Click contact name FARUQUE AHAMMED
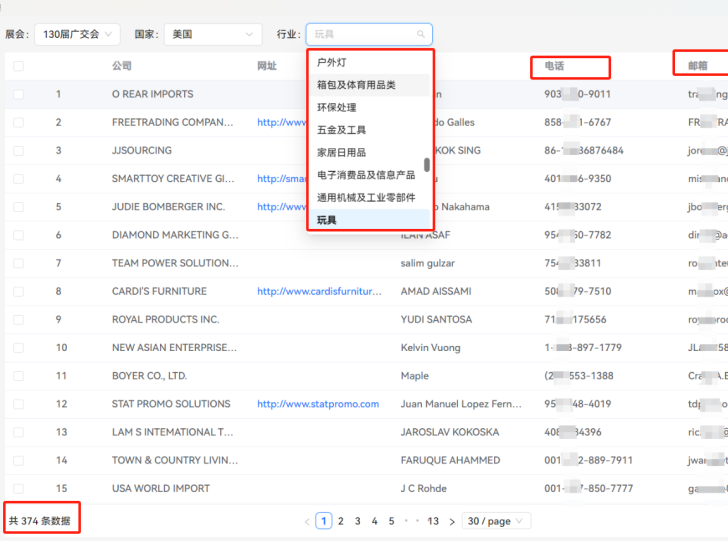This screenshot has width=728, height=542. 450,460
